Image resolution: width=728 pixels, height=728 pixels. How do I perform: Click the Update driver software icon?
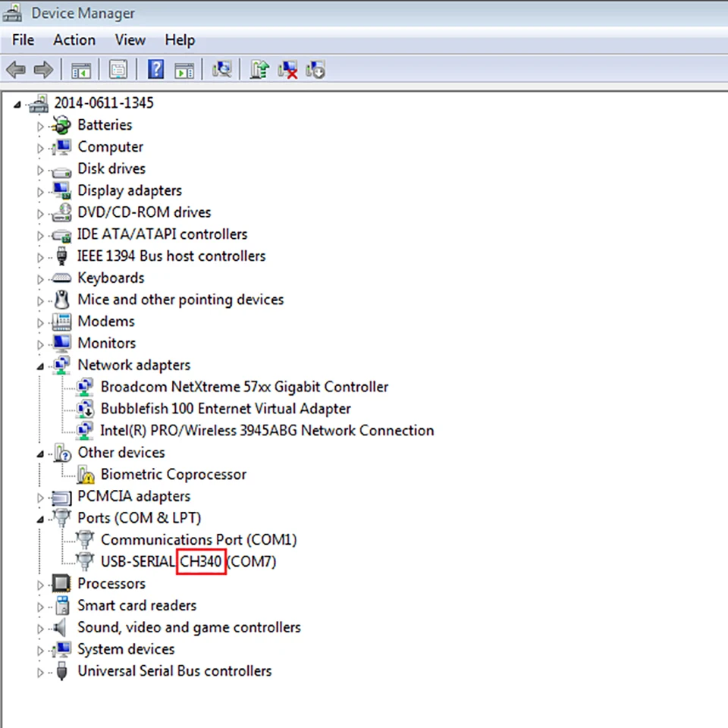click(x=259, y=70)
